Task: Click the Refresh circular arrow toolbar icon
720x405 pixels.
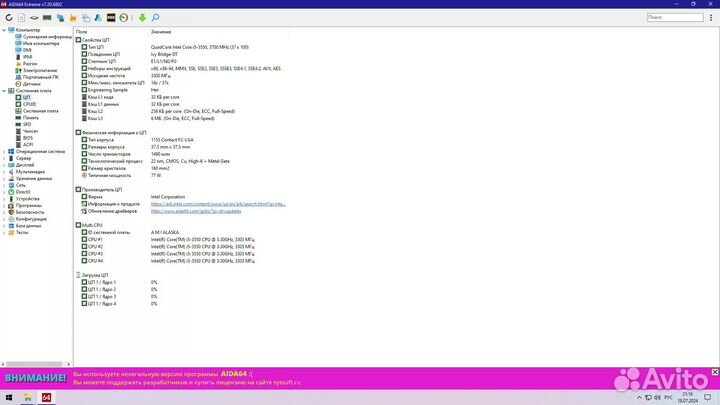Action: tap(9, 17)
